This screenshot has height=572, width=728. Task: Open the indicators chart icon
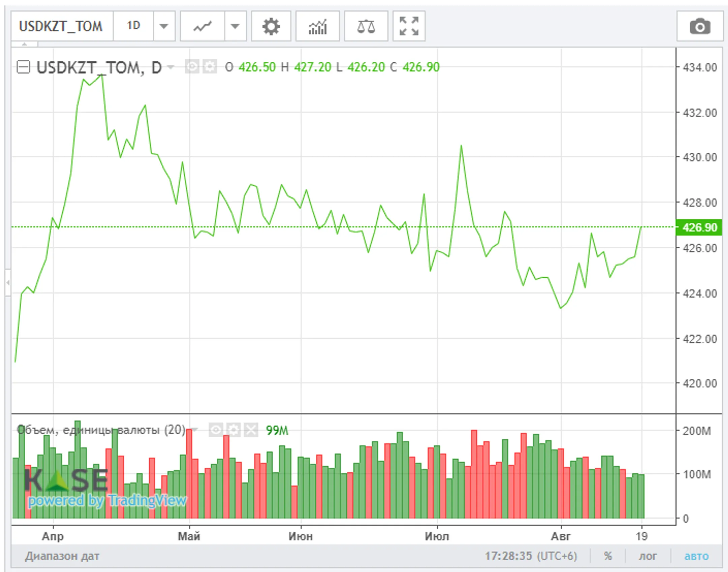(x=317, y=26)
